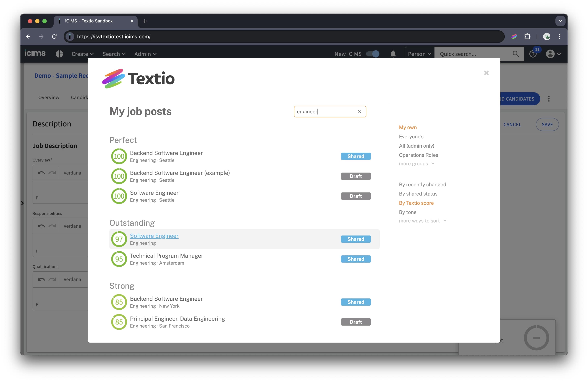Close the Textio dialog with the X
The height and width of the screenshot is (382, 588).
486,73
